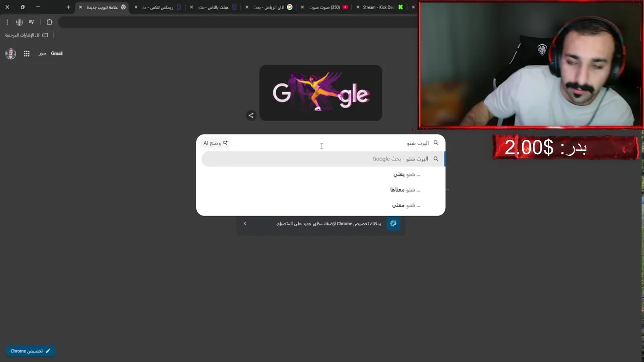Open the Google account avatar
Screen dimensions: 644x362
[x=11, y=54]
